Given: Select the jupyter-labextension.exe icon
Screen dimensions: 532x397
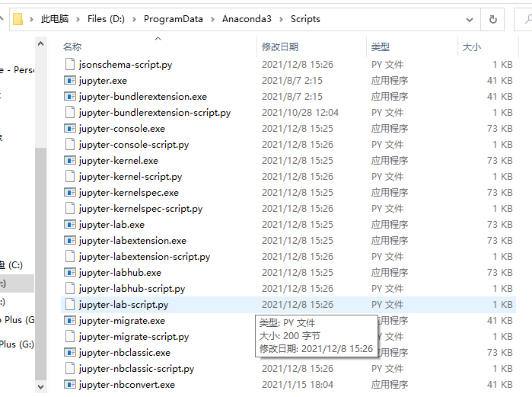Looking at the screenshot, I should pyautogui.click(x=70, y=241).
